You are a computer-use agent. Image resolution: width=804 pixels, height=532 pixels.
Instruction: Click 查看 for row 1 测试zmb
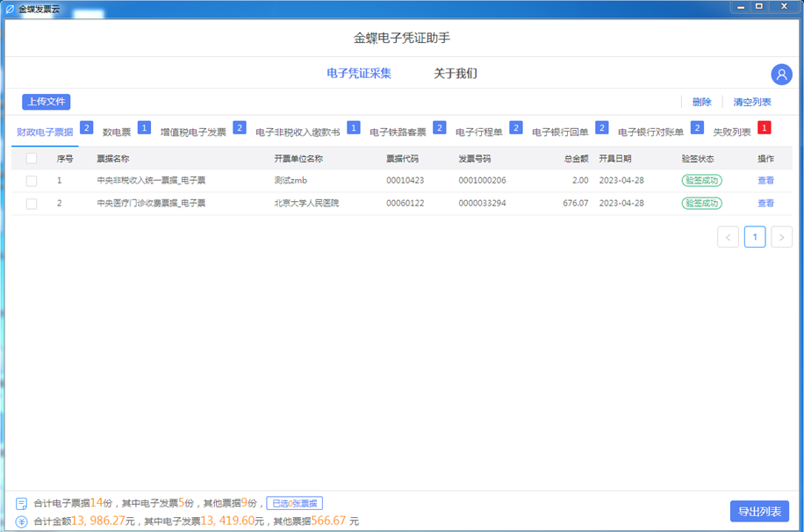(x=765, y=181)
